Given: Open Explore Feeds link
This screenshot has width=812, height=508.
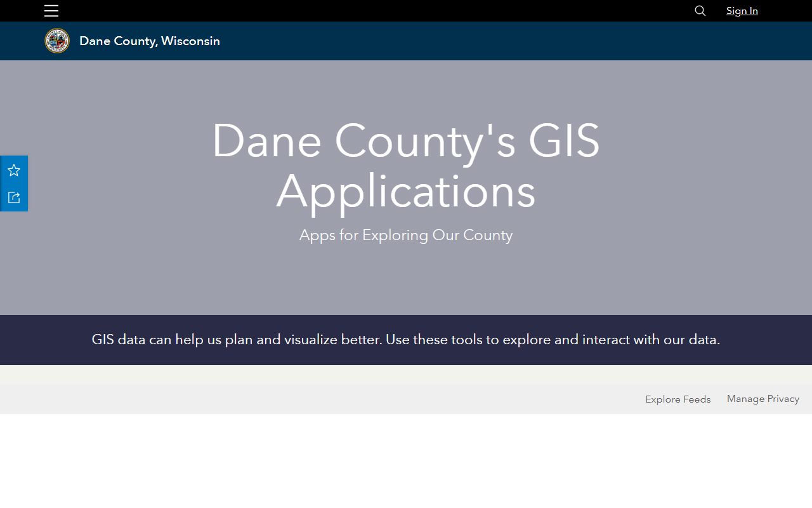Looking at the screenshot, I should 678,399.
